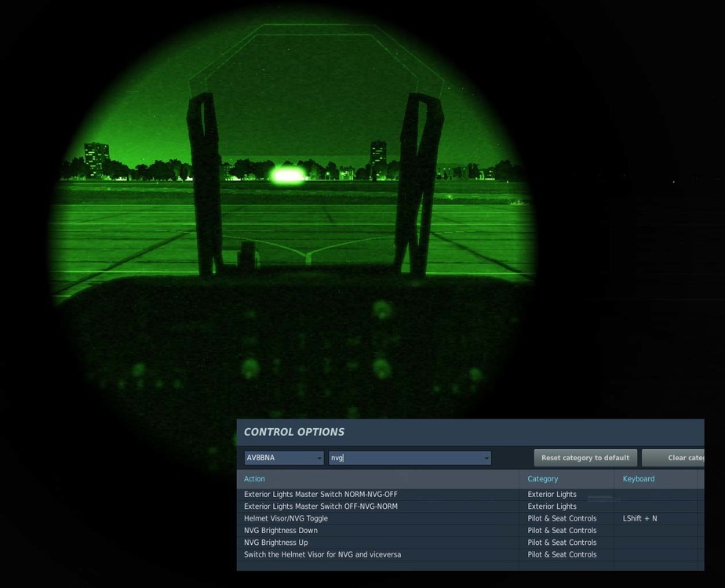Click Exterior Lights category of NORM-NVG-OFF row

[552, 494]
